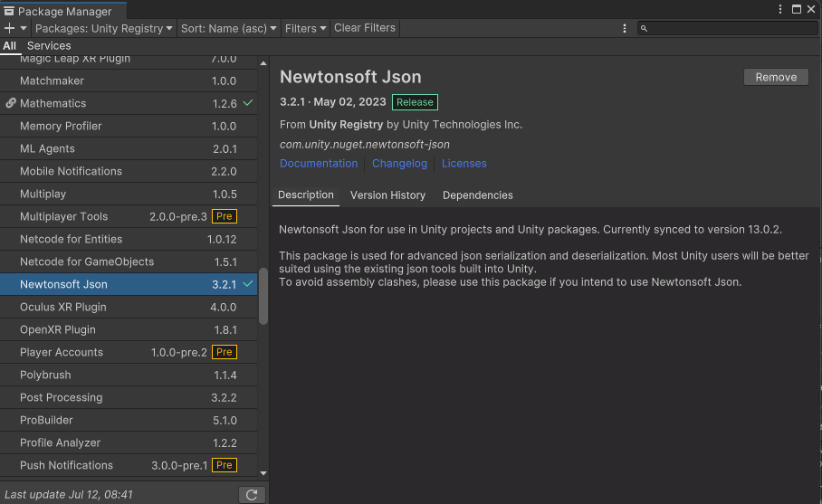Select the Mobile Notifications package
The width and height of the screenshot is (822, 504).
pyautogui.click(x=129, y=171)
